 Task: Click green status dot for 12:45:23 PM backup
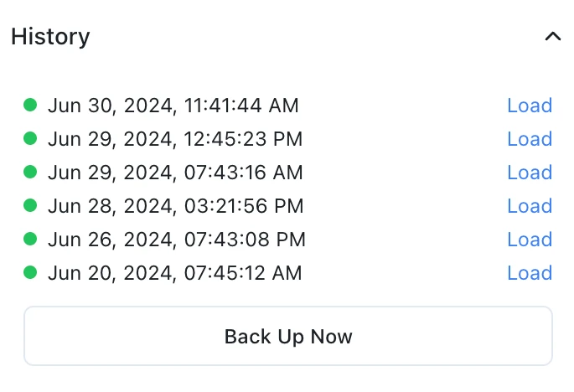30,138
